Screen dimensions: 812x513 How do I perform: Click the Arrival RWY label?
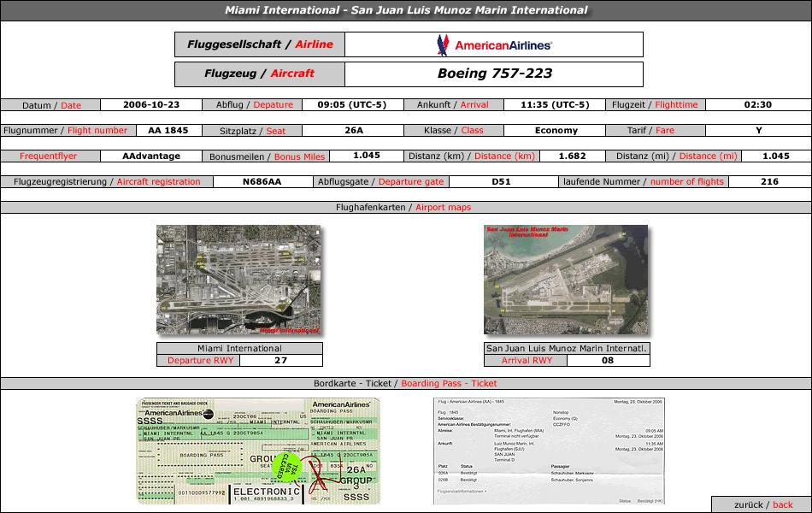(526, 360)
